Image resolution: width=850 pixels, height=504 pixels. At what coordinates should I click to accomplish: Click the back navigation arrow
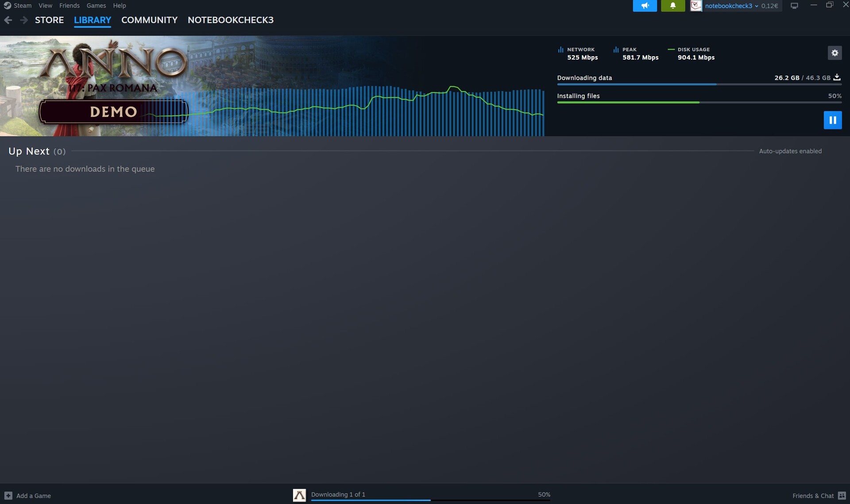click(x=8, y=20)
